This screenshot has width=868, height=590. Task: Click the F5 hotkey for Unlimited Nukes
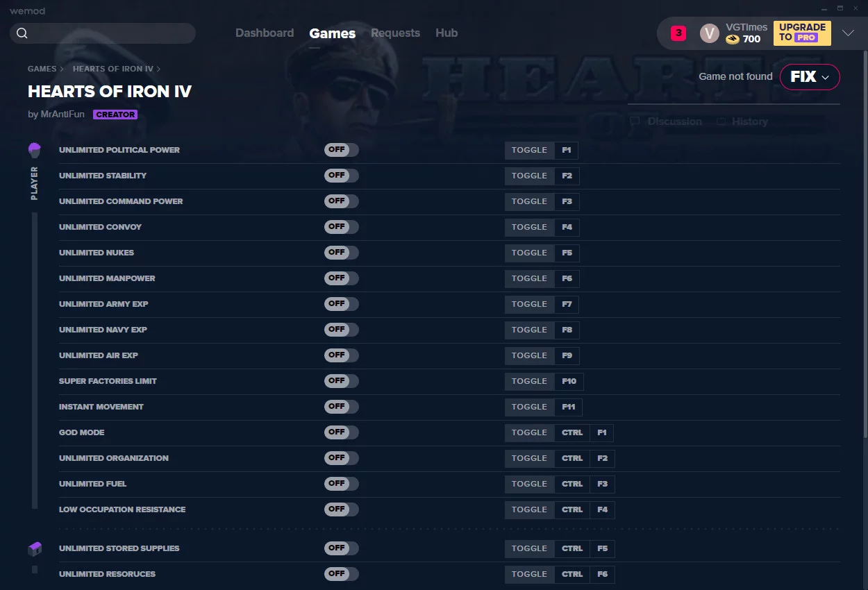(x=567, y=253)
